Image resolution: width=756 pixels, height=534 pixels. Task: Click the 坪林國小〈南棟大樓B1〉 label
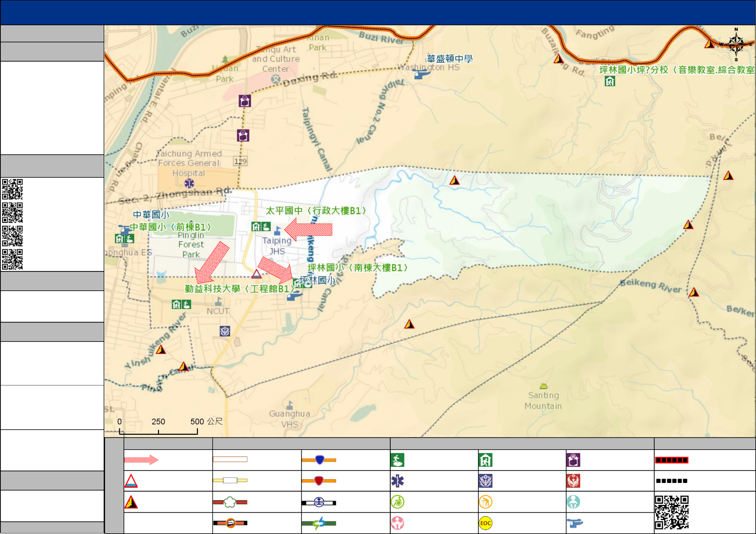point(358,268)
